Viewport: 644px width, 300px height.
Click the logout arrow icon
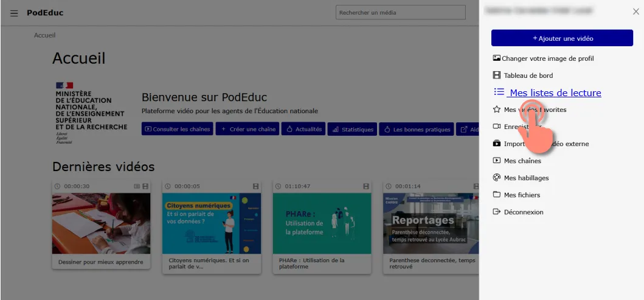coord(497,212)
